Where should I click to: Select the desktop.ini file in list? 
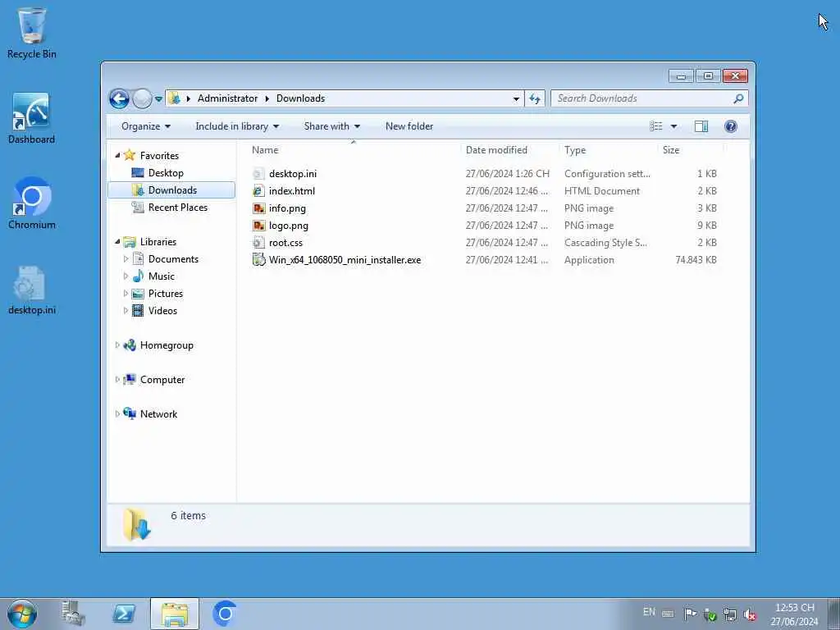[x=293, y=174]
